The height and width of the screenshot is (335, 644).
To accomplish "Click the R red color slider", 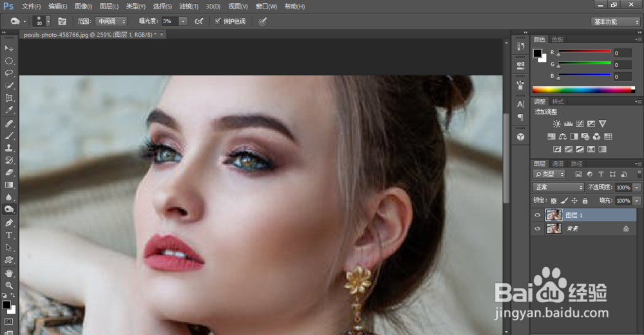I will pos(585,52).
